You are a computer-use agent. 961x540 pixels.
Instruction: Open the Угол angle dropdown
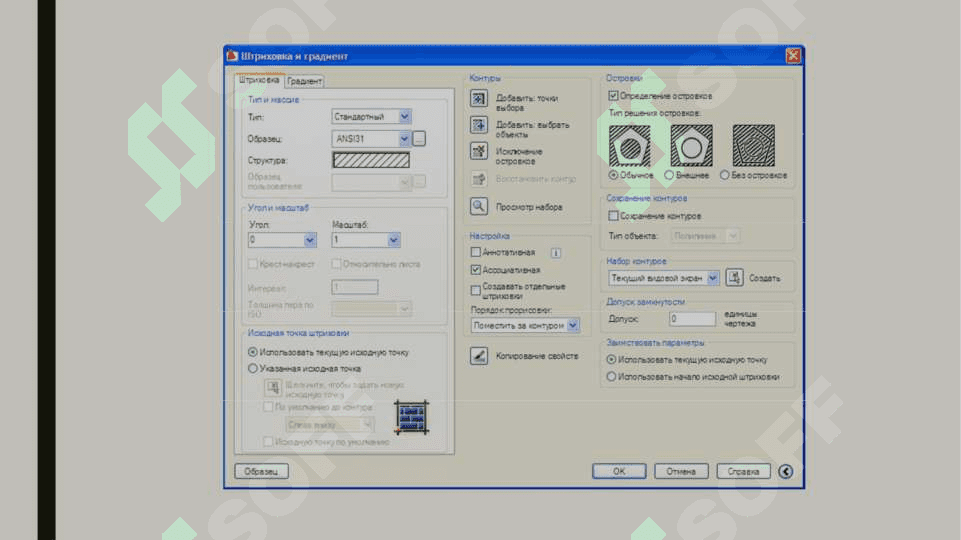pyautogui.click(x=282, y=240)
